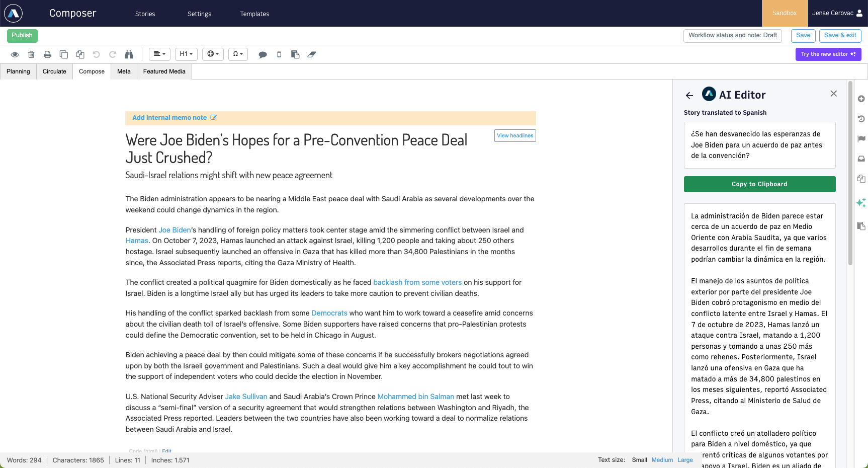Open the Hamas hyperlink
The height and width of the screenshot is (468, 868).
click(x=137, y=241)
